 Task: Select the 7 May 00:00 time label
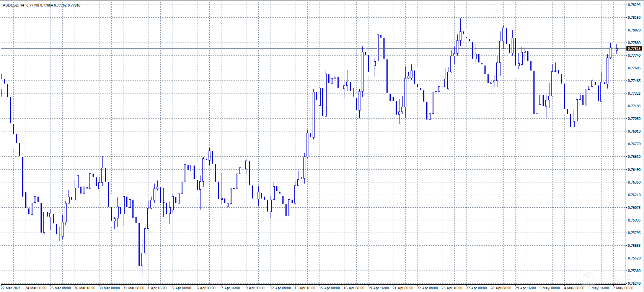[623, 288]
